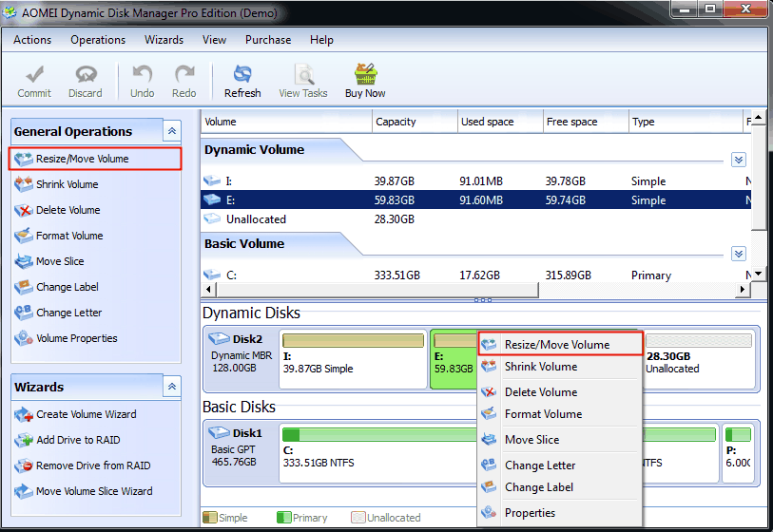773x532 pixels.
Task: Collapse the Wizards panel
Action: tap(172, 387)
